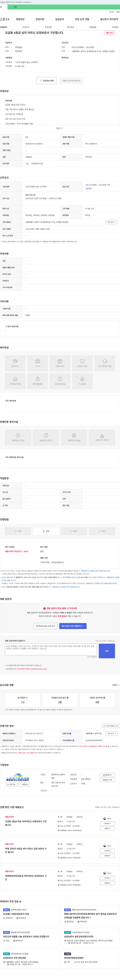
Task: Expand the 더보기 section under 직무내용
Action: point(60,128)
